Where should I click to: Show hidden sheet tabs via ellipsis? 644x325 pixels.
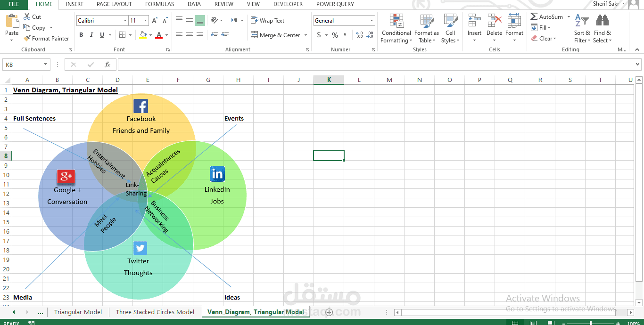click(x=41, y=312)
